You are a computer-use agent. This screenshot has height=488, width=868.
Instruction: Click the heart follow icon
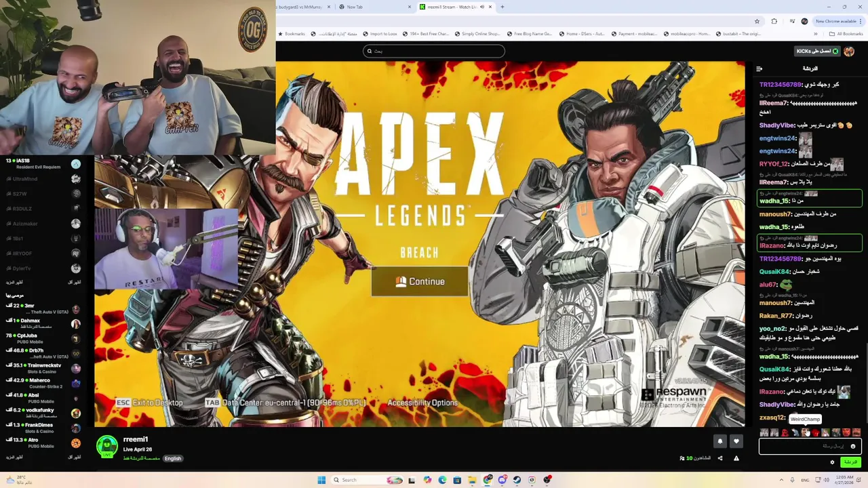[x=736, y=441]
